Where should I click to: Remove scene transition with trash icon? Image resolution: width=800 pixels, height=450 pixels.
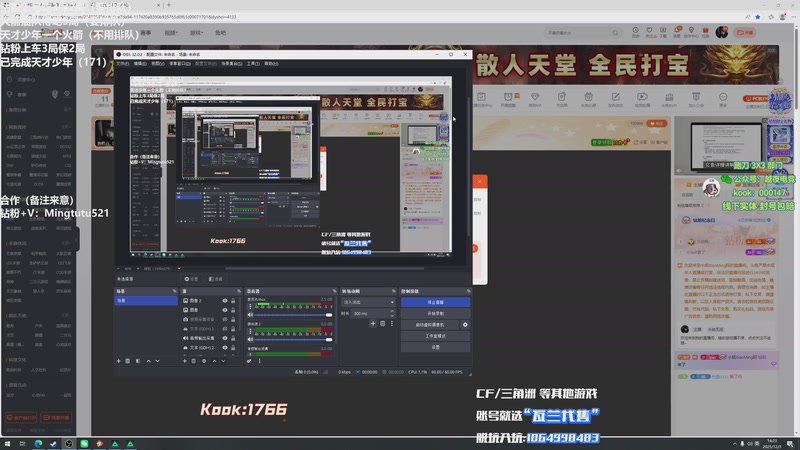point(383,323)
